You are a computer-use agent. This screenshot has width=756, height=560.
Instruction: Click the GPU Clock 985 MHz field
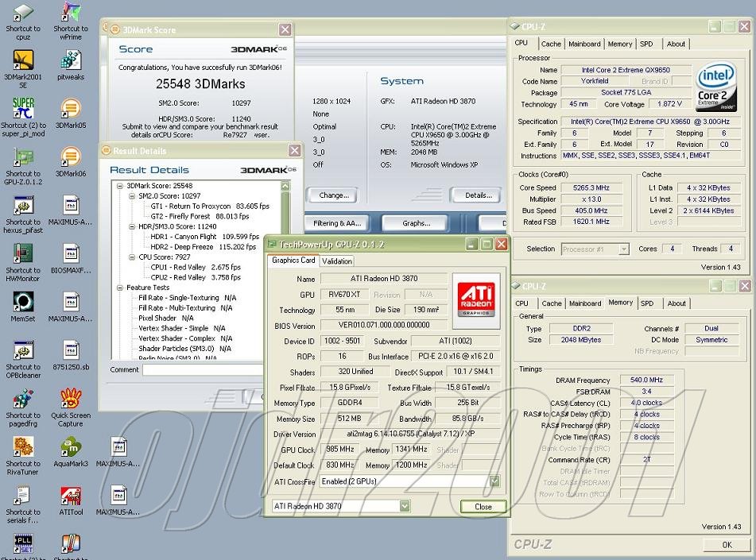pos(340,449)
